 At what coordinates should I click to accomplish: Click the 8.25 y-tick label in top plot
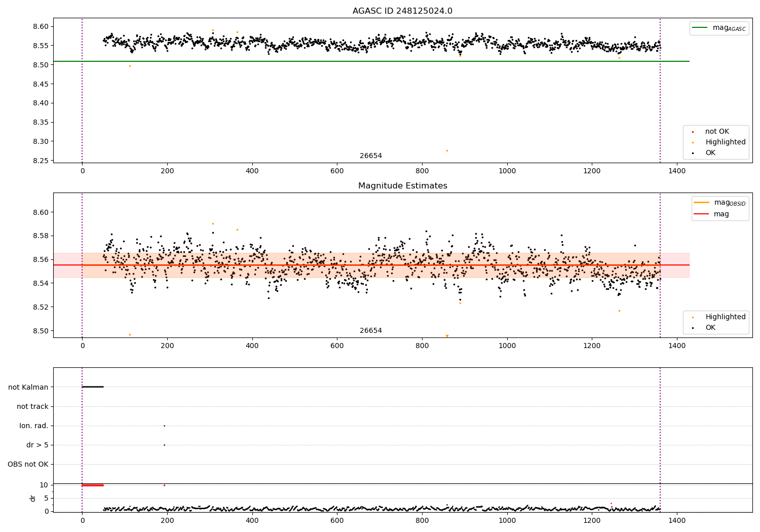pos(42,161)
